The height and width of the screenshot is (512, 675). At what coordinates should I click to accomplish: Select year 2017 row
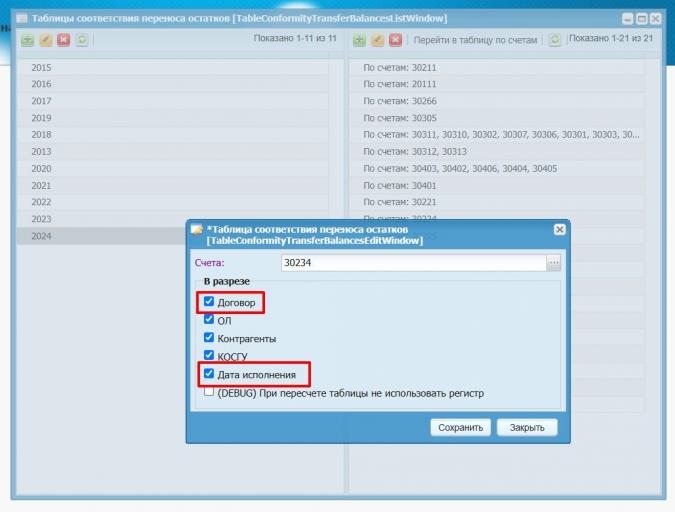point(173,101)
